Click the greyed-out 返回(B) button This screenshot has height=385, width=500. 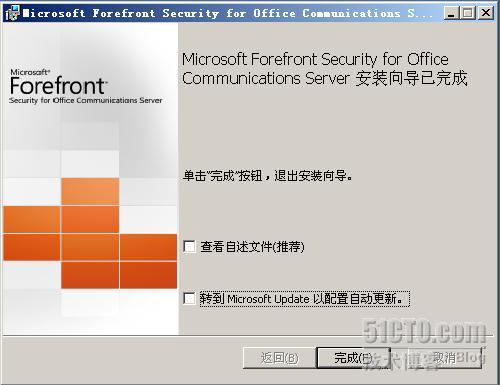279,358
